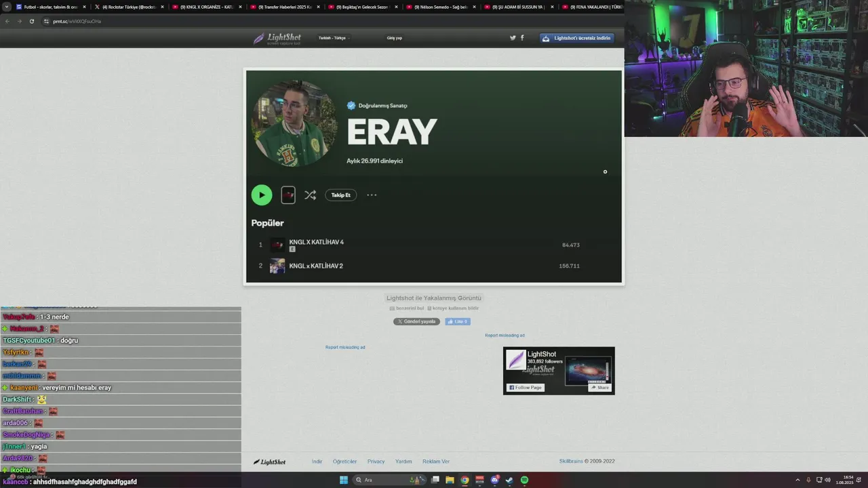868x488 pixels.
Task: Select the KNGL x KATLİHAV 2 track row
Action: coord(434,266)
